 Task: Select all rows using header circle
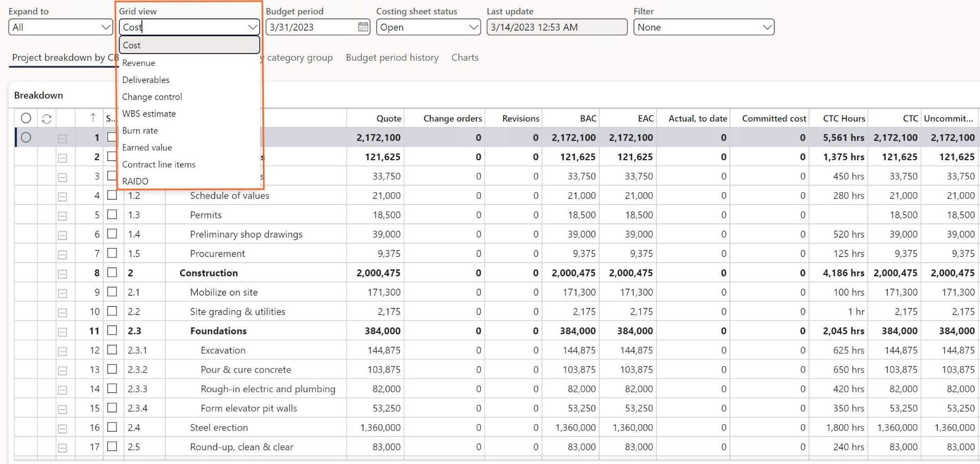[x=26, y=118]
